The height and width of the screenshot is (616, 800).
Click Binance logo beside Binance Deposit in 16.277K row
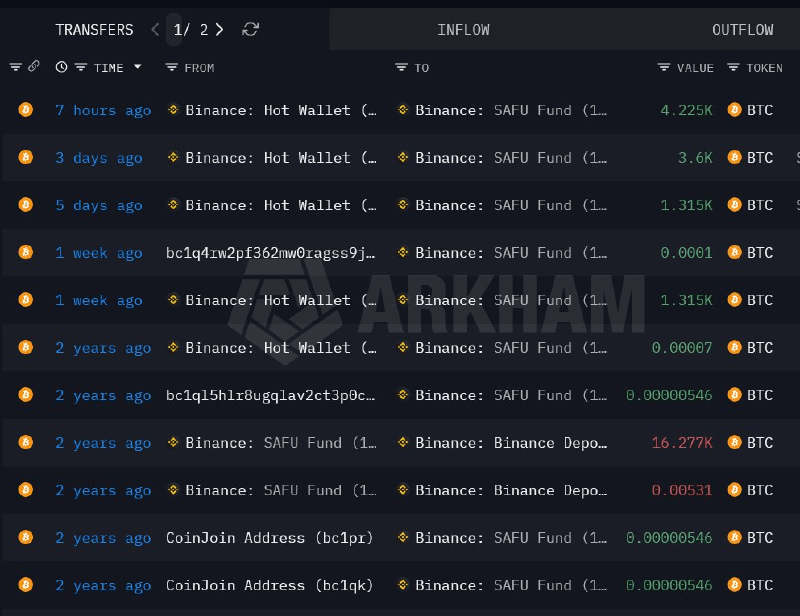[x=403, y=442]
